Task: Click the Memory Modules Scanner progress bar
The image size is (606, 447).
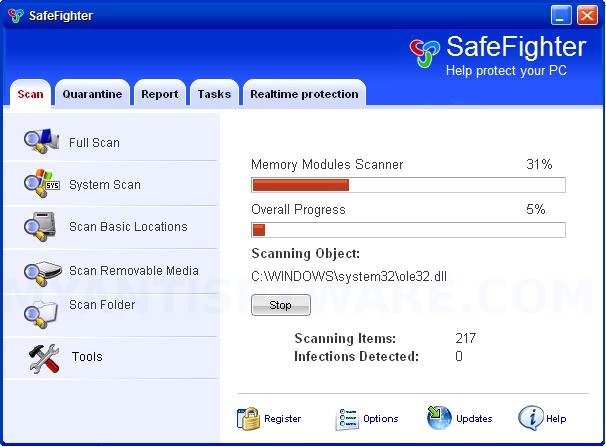Action: (x=409, y=185)
